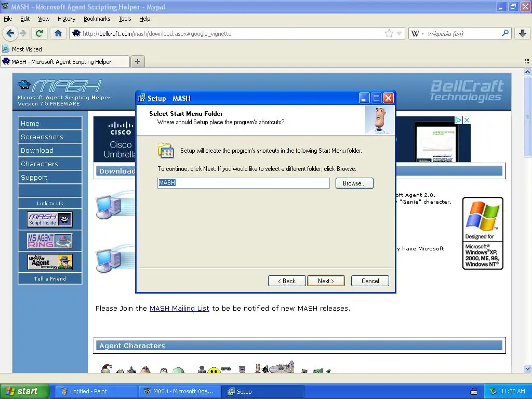Open the Screenshots sidebar link
Screen dimensions: 532x399
(x=50, y=137)
